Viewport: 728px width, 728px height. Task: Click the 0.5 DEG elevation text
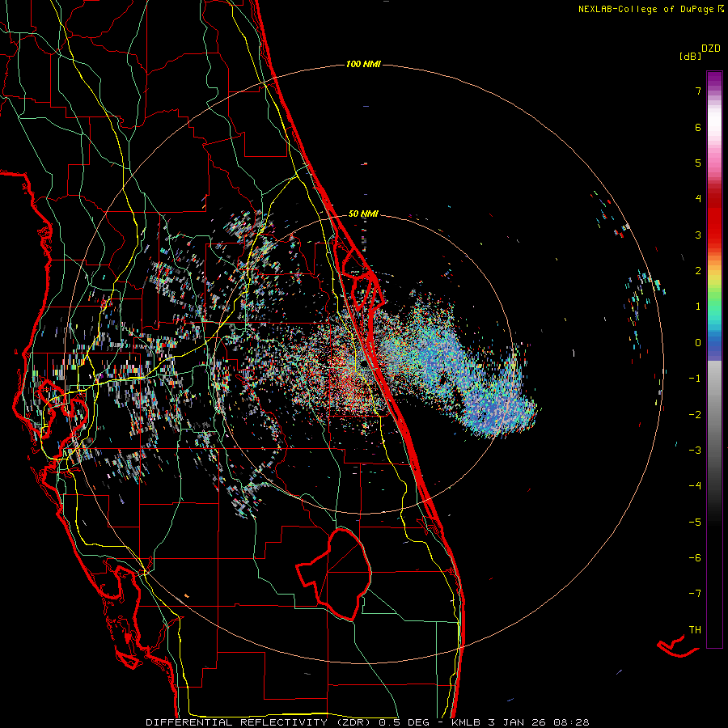[x=404, y=722]
